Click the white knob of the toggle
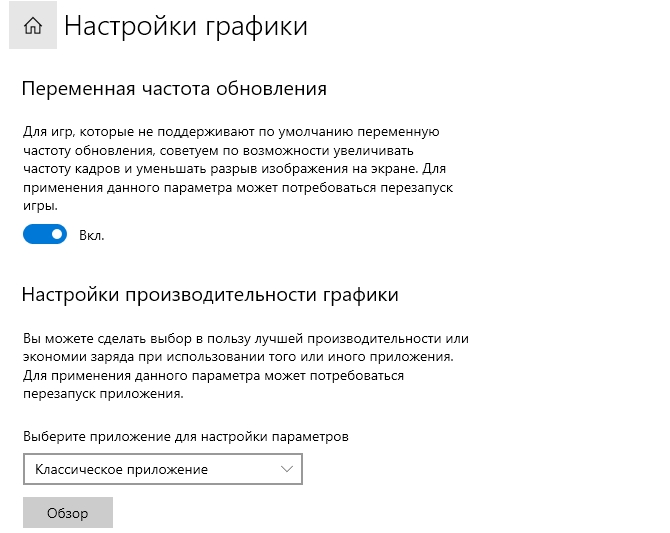This screenshot has width=670, height=533. point(57,235)
